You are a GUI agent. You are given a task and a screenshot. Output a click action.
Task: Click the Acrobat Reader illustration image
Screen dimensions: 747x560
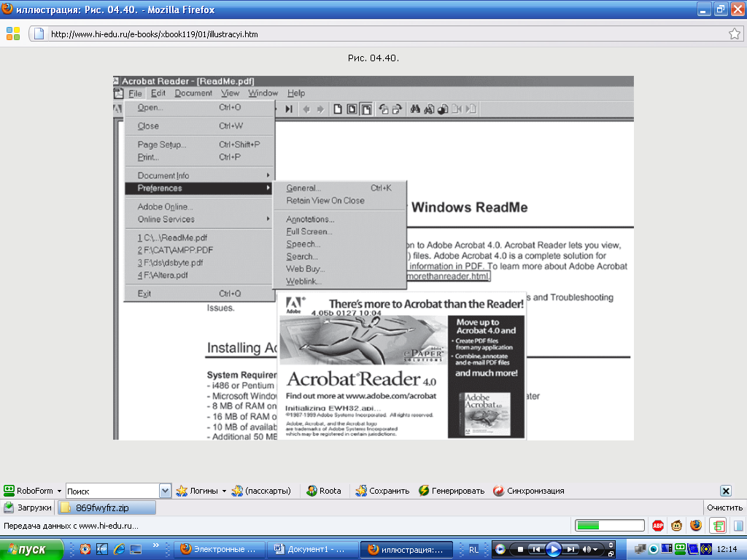373,257
